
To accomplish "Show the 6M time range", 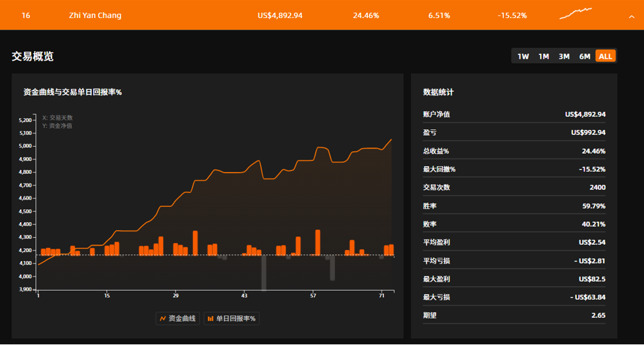I will [x=585, y=56].
